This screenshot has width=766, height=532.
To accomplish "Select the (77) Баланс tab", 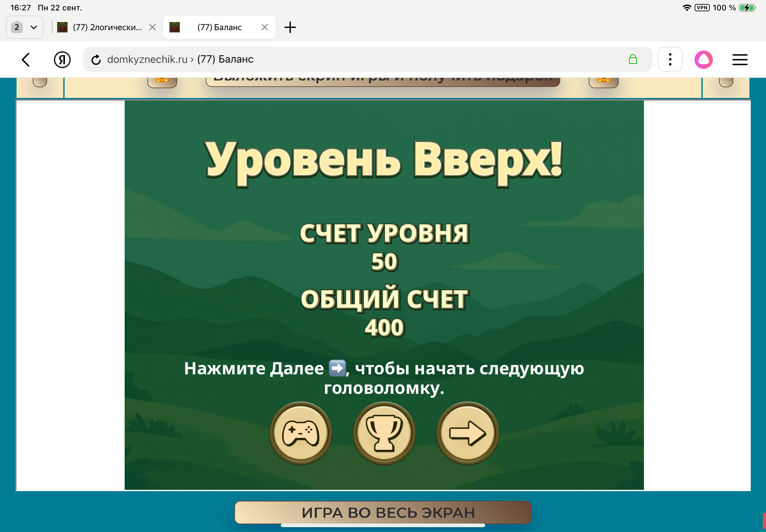I will point(219,27).
